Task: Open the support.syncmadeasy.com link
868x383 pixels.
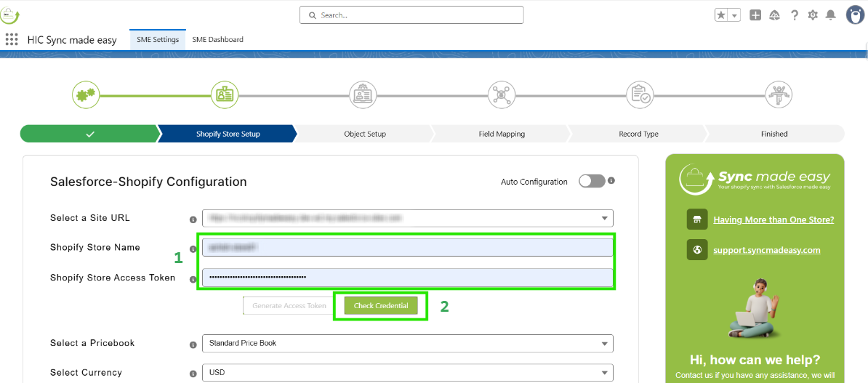Action: (767, 250)
